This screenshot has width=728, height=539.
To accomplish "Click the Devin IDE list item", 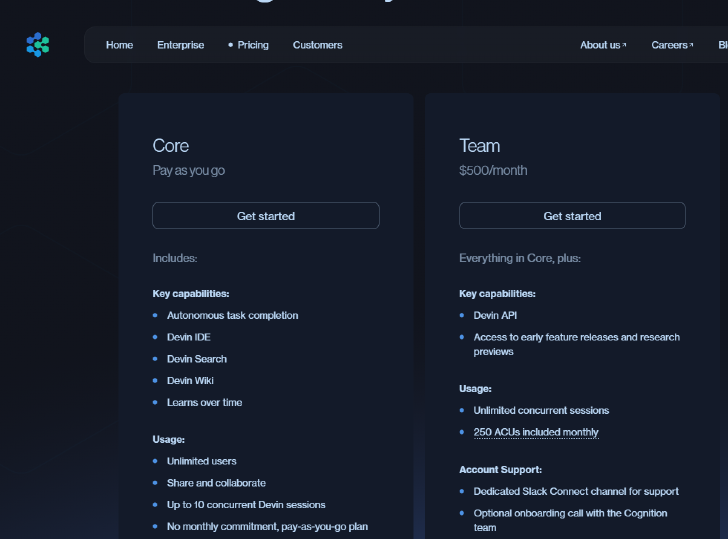I will point(188,337).
